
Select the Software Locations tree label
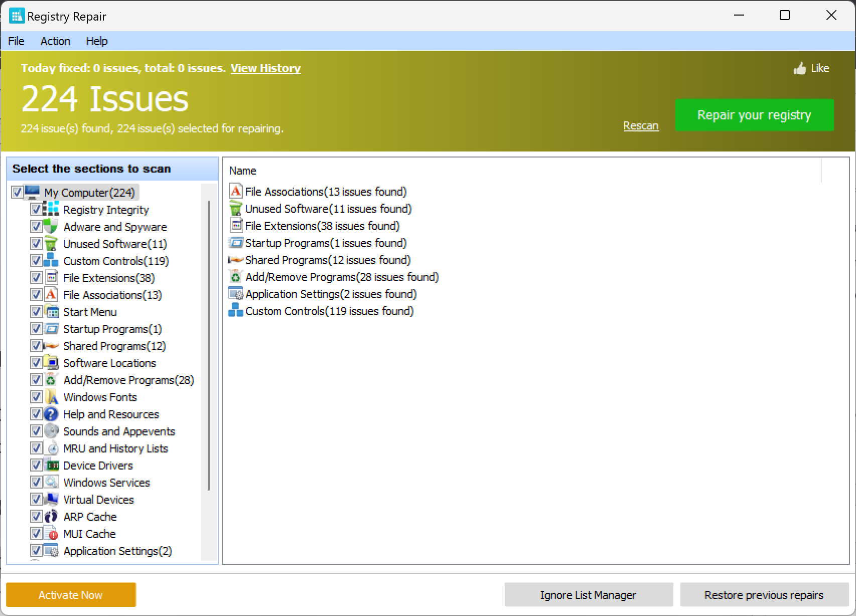[x=109, y=363]
